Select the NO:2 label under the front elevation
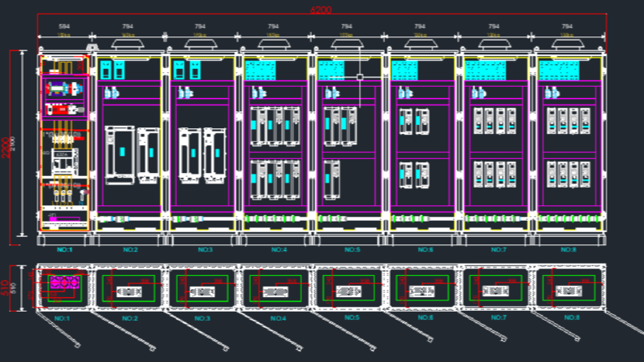Screen dimensions: 644x362 pos(130,249)
